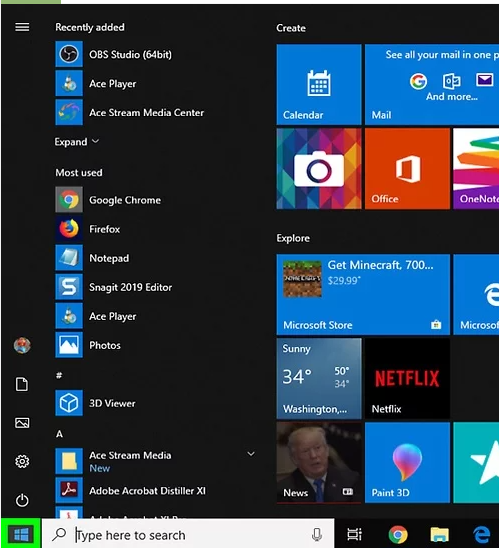Open the Pictures folder icon in sidebar
This screenshot has width=499, height=548.
(x=22, y=423)
